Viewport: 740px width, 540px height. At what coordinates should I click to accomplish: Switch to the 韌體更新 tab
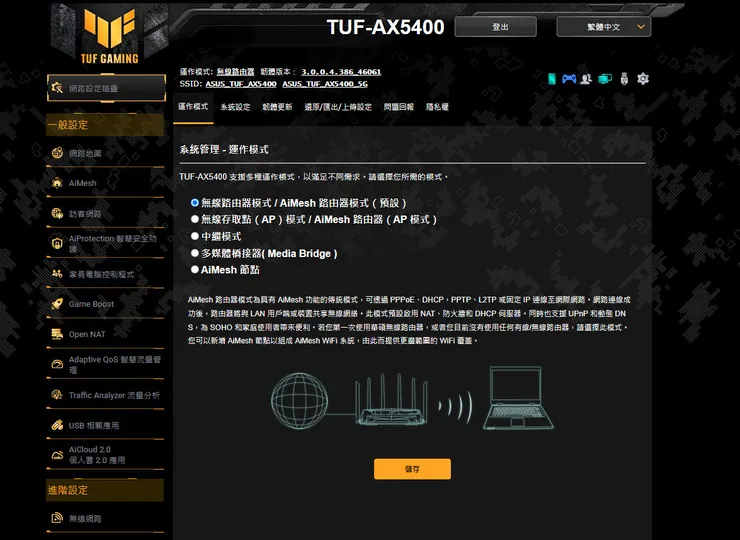coord(277,107)
